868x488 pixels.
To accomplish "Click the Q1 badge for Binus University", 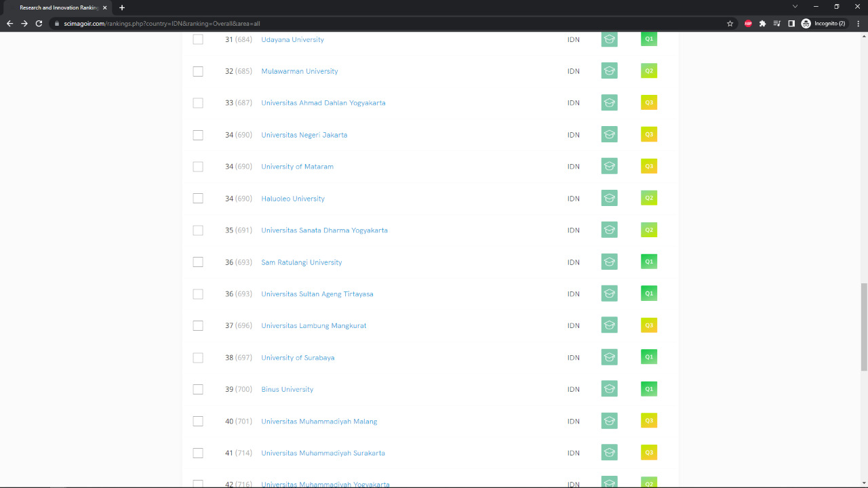I will (649, 389).
